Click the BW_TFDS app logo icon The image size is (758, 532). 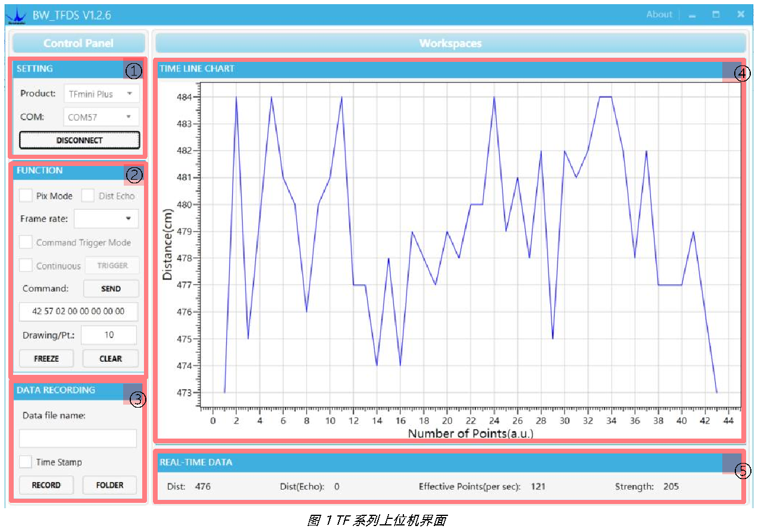tap(17, 15)
